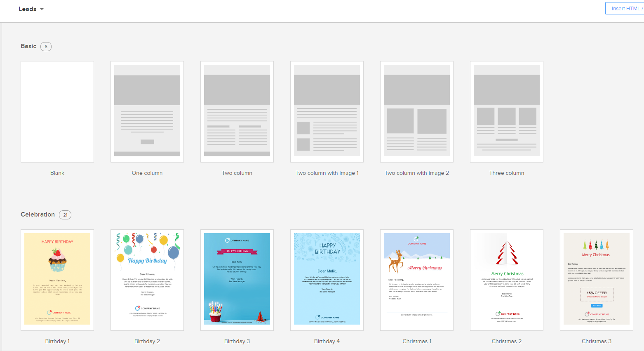644x351 pixels.
Task: Select Two column with image 2 thumbnail
Action: click(417, 112)
